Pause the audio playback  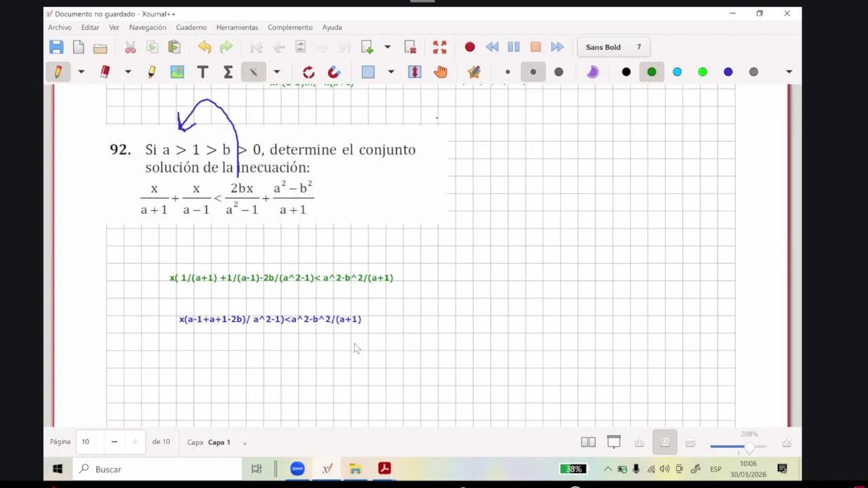[x=513, y=47]
